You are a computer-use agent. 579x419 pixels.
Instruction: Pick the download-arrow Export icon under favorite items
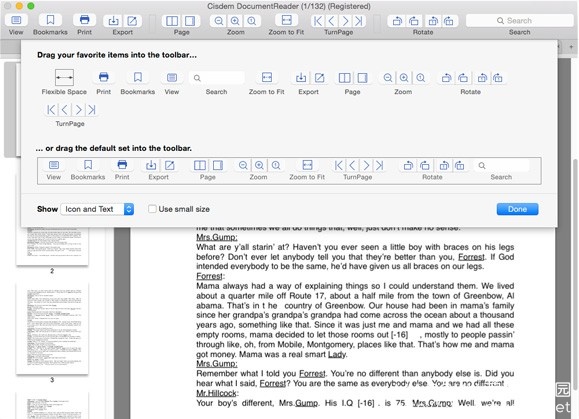coord(301,78)
